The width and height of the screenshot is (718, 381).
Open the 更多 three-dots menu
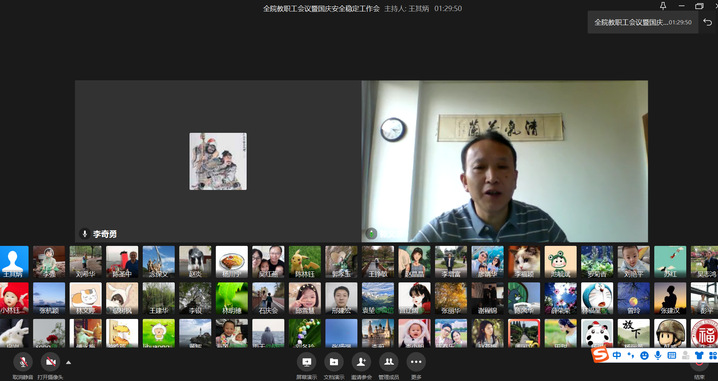[x=416, y=362]
